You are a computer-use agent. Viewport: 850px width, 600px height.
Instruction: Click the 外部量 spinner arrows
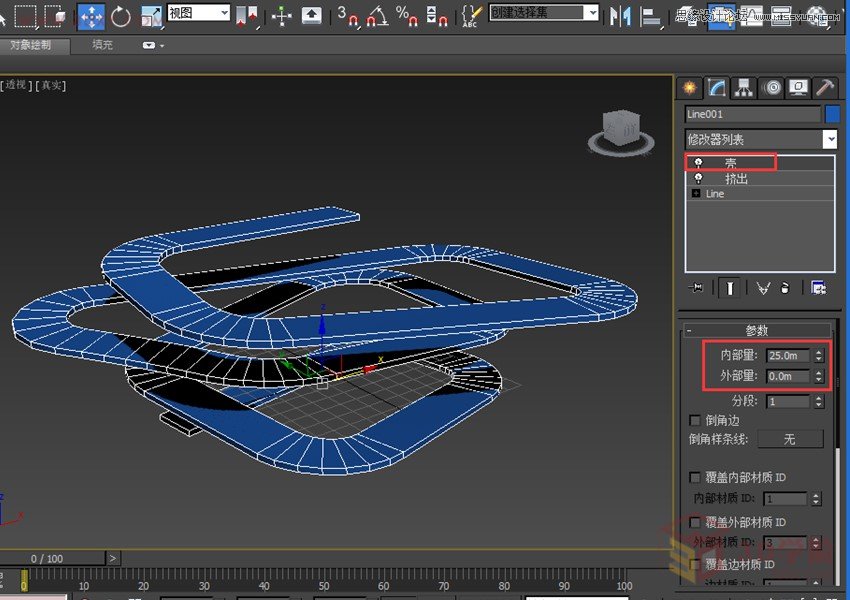click(x=819, y=376)
